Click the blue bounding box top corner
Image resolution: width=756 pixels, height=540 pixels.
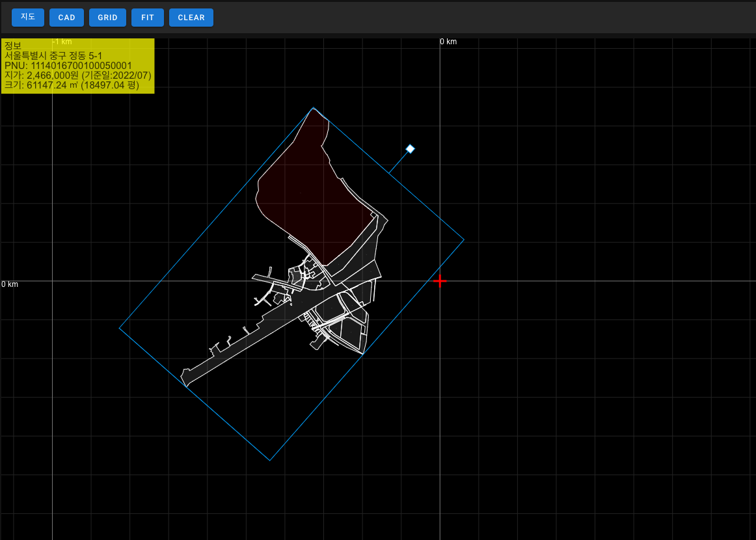[314, 107]
